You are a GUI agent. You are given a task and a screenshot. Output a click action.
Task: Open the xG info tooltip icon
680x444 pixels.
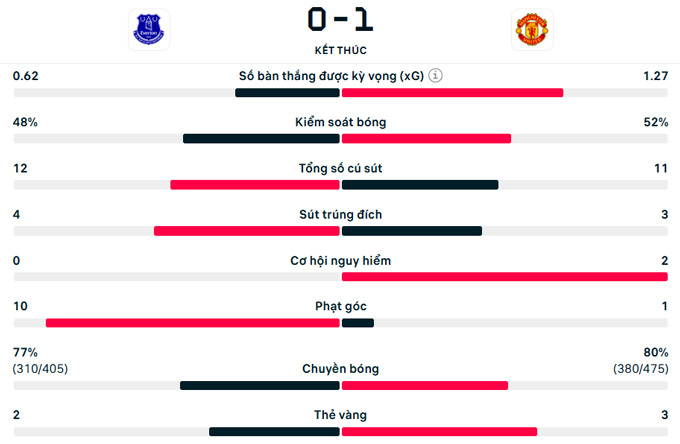click(437, 75)
